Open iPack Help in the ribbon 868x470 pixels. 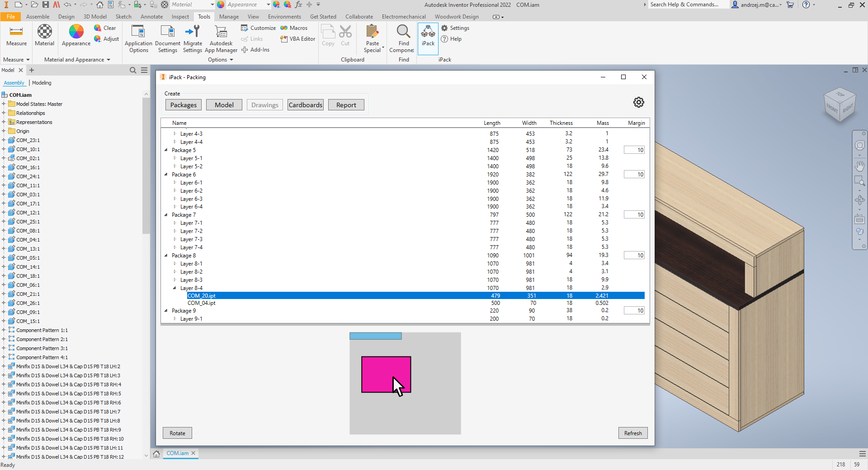point(451,39)
